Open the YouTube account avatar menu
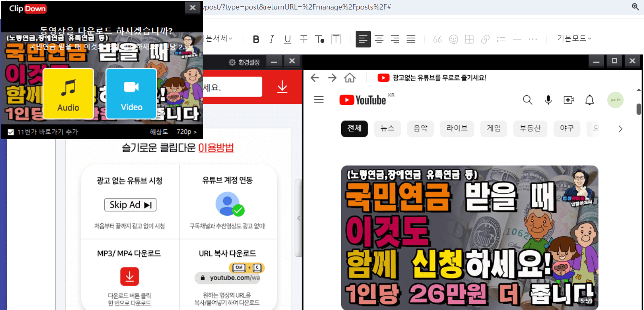This screenshot has height=310, width=644. tap(615, 100)
